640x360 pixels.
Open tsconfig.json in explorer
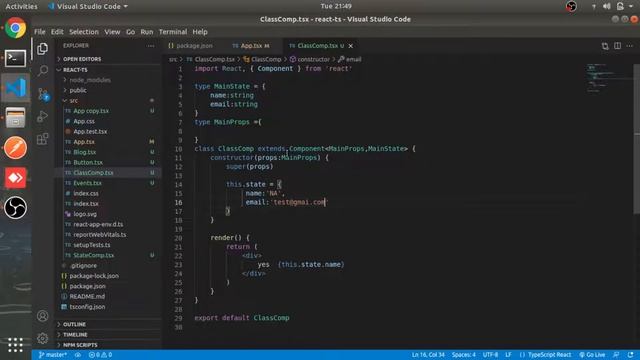(x=108, y=307)
